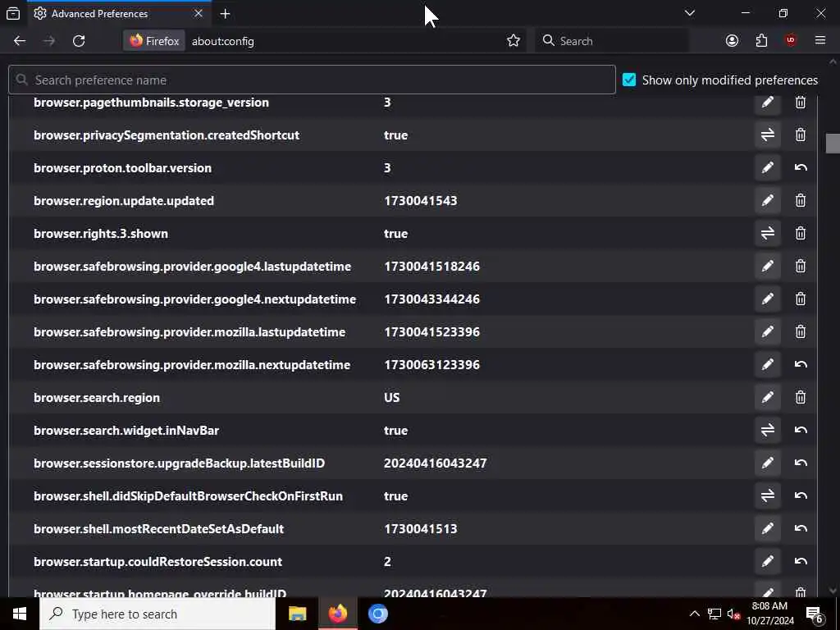The height and width of the screenshot is (630, 840).
Task: Bookmark this page with star
Action: [514, 41]
